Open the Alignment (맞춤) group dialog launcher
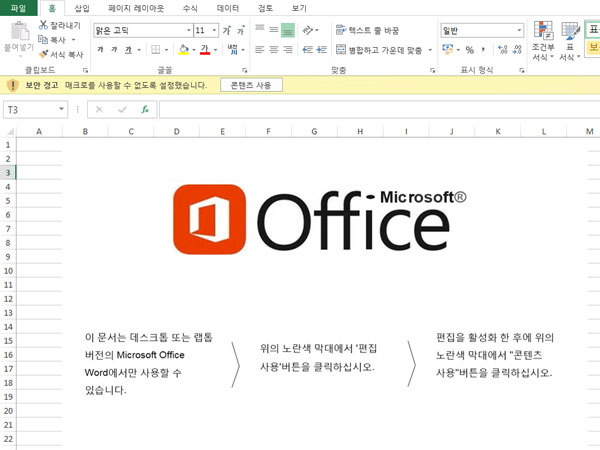 [432, 70]
